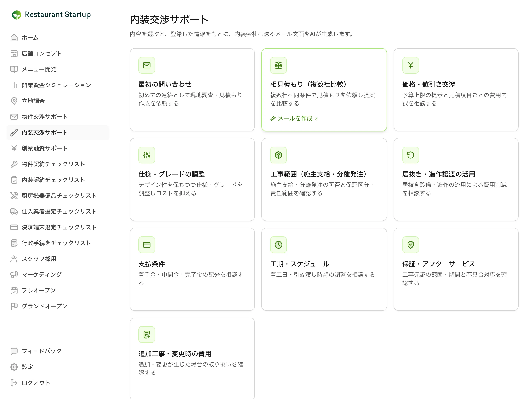Image resolution: width=532 pixels, height=399 pixels.
Task: Click the book icon beside メニュー開発
Action: (x=14, y=69)
